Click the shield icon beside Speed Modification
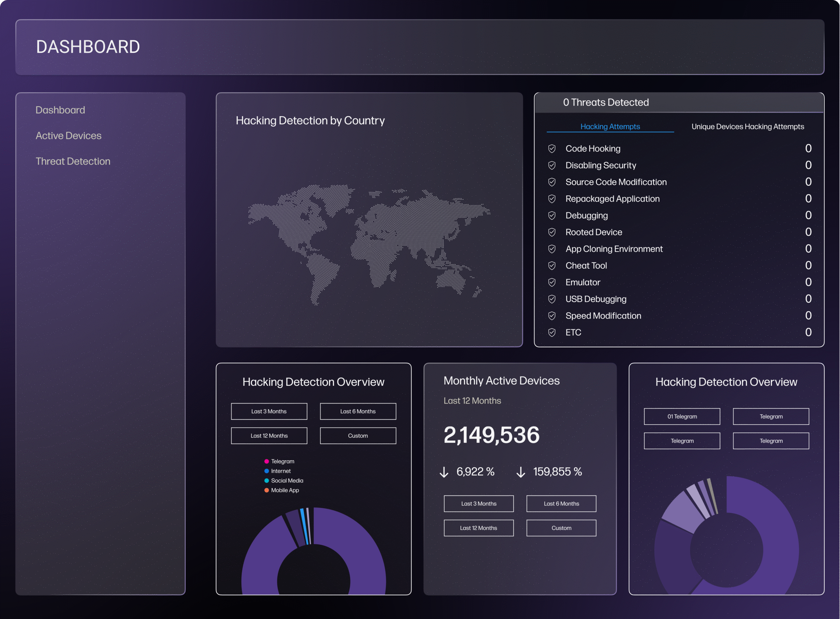This screenshot has height=619, width=840. click(x=552, y=316)
